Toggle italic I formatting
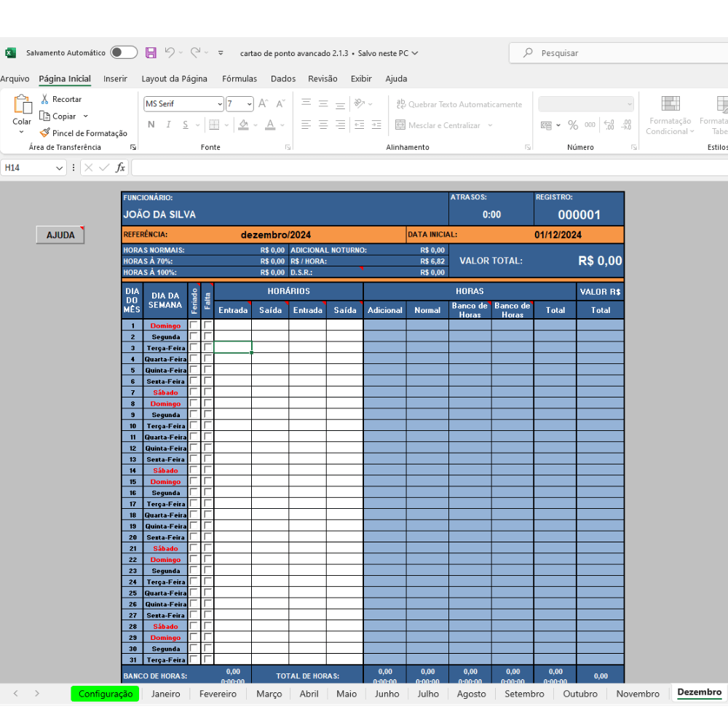The height and width of the screenshot is (728, 728). (x=168, y=124)
